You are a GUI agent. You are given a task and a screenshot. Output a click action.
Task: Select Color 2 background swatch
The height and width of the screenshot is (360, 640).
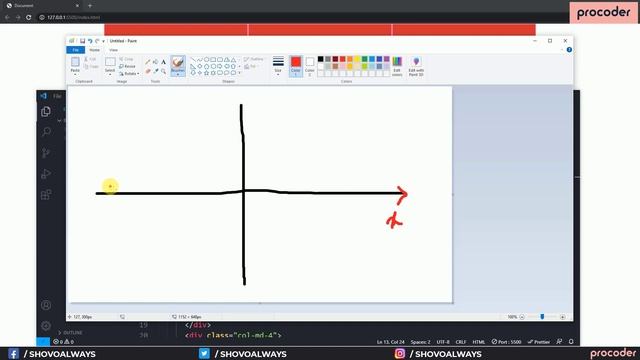point(310,66)
